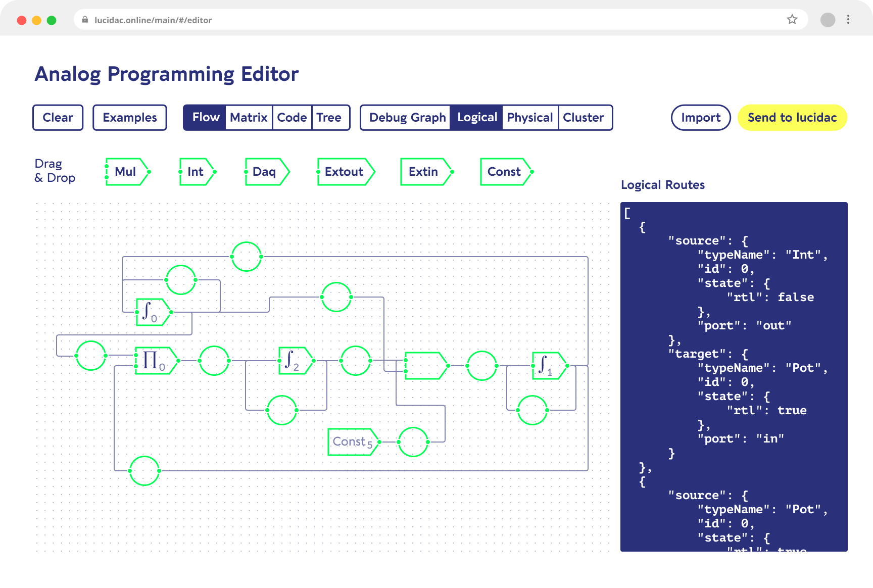The image size is (873, 588).
Task: Open the Logical routes tab
Action: (x=477, y=118)
